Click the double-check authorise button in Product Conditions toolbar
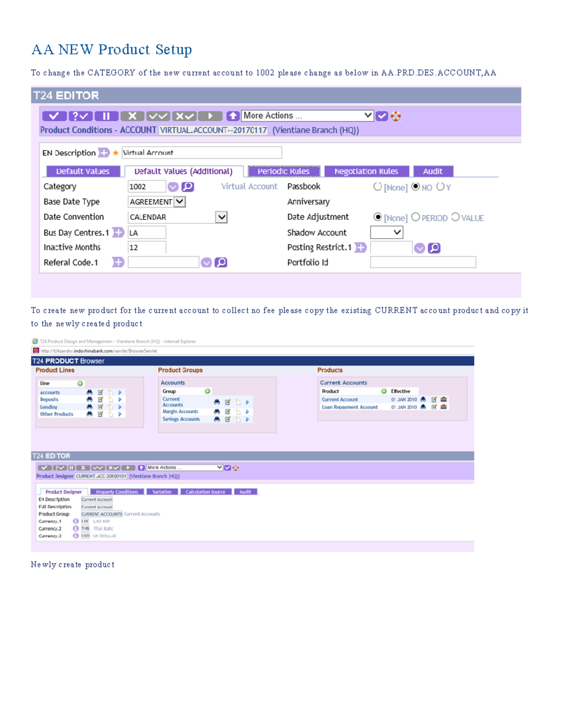 (x=158, y=116)
